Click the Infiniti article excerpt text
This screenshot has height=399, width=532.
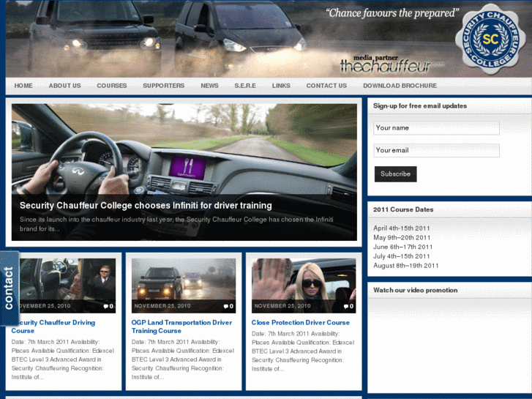click(x=176, y=224)
